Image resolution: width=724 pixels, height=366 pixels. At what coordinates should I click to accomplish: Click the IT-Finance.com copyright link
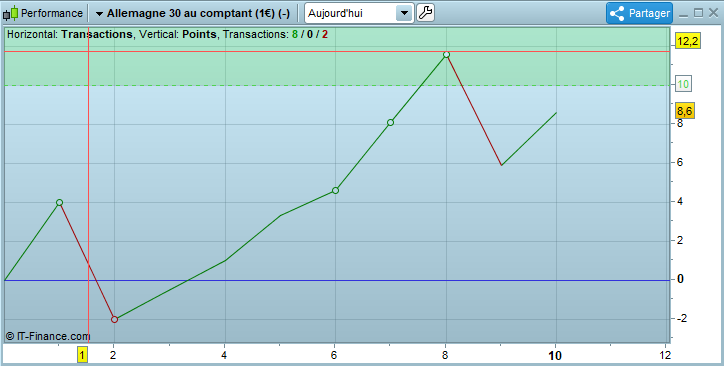point(48,336)
